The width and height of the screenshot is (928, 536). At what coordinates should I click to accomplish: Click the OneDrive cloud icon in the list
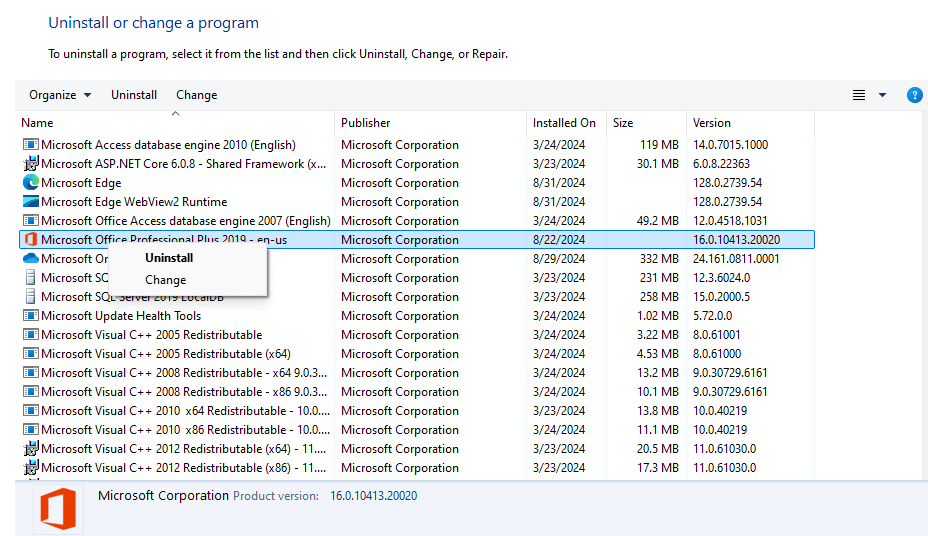tap(31, 258)
